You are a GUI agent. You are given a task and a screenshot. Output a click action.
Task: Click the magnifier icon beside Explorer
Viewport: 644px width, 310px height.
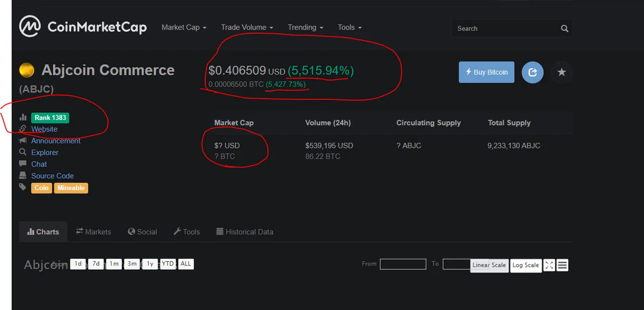coord(23,152)
